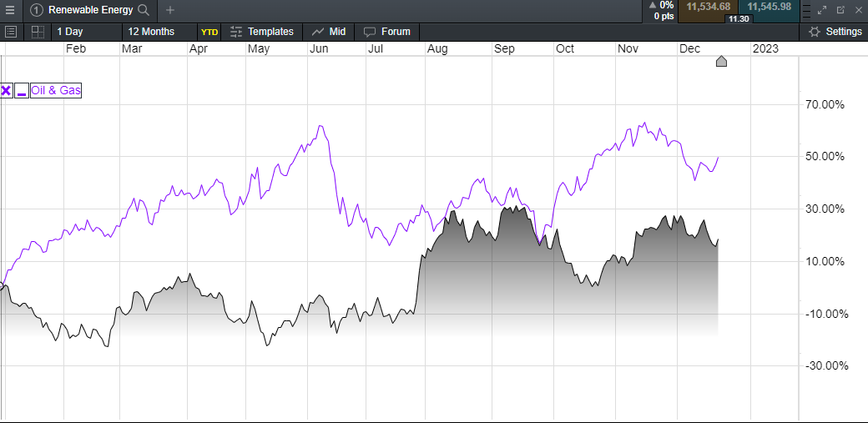Click the Settings gear icon

[x=815, y=32]
